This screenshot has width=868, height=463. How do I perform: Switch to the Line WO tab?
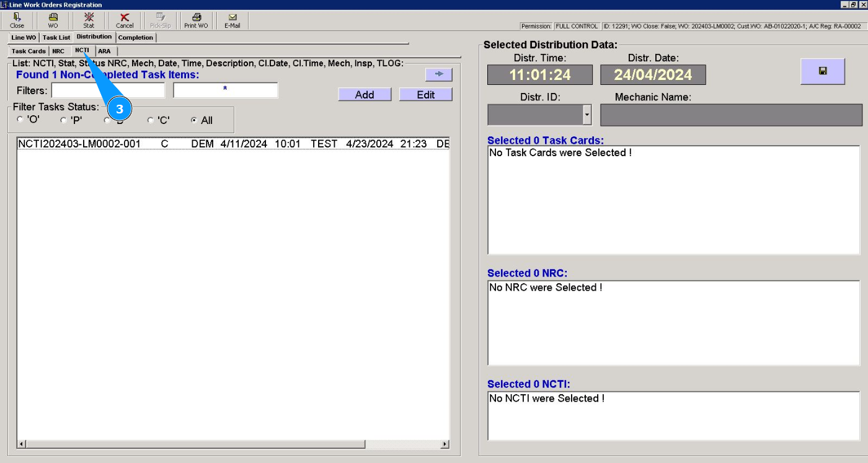pyautogui.click(x=24, y=38)
